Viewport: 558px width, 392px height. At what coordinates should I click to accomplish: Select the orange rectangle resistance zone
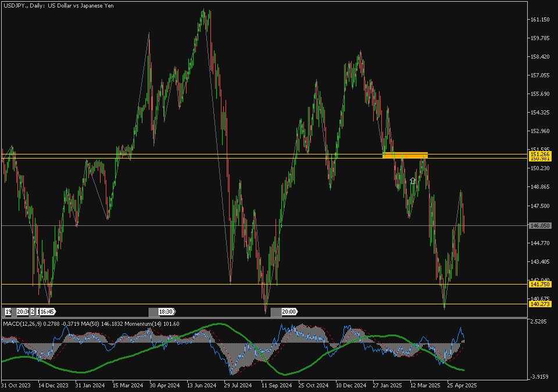(405, 155)
